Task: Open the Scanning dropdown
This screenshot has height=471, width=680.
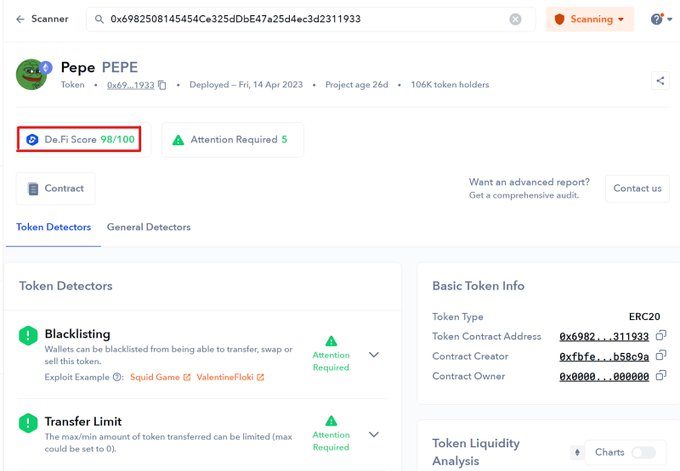Action: 589,19
